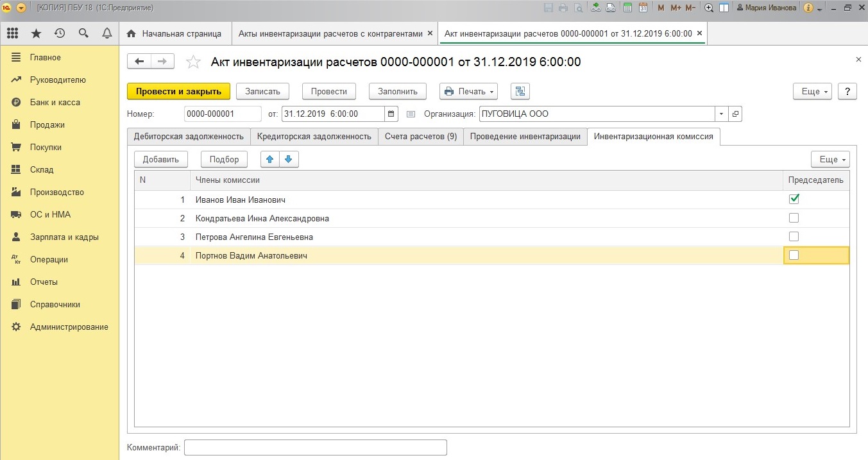Expand the Организация dropdown arrow
The height and width of the screenshot is (460, 868).
pos(722,114)
